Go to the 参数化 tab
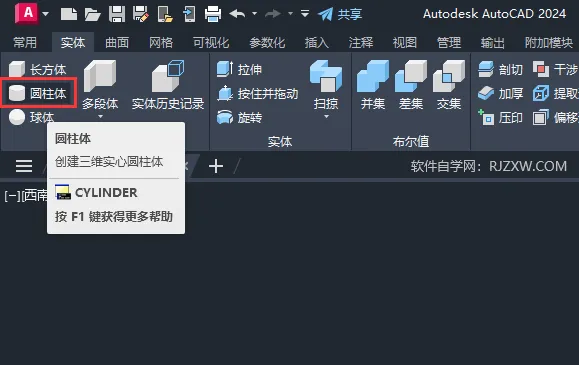The image size is (579, 365). (x=267, y=42)
